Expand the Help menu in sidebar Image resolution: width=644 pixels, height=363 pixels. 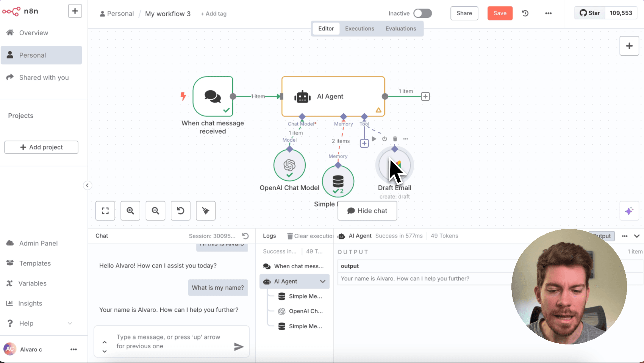[70, 323]
